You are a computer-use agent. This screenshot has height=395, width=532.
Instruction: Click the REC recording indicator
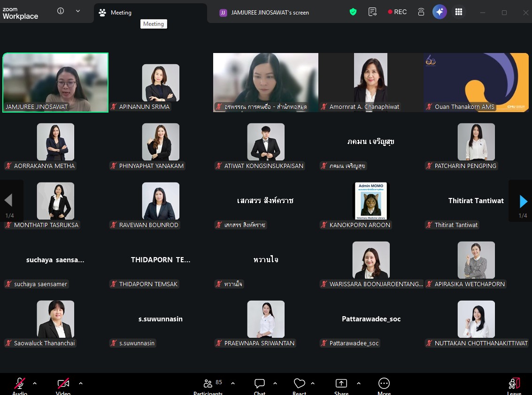click(397, 12)
